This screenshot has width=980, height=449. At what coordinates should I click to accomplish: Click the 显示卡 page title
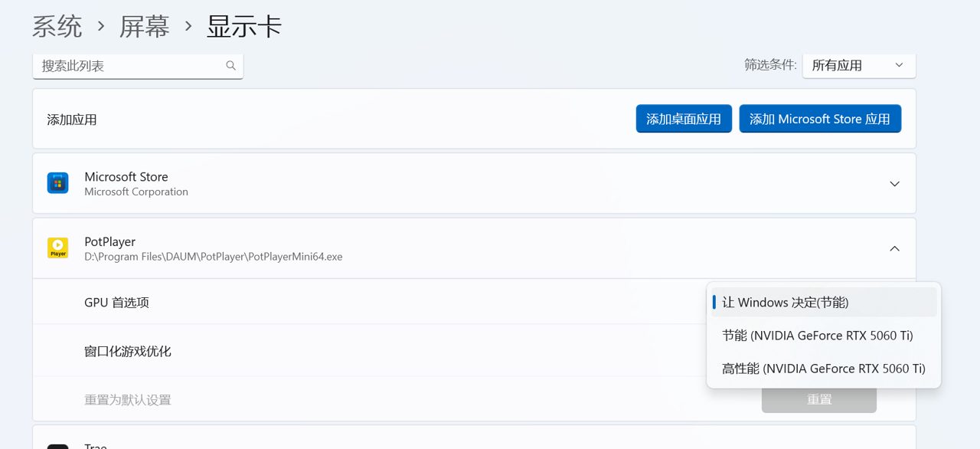pyautogui.click(x=244, y=27)
